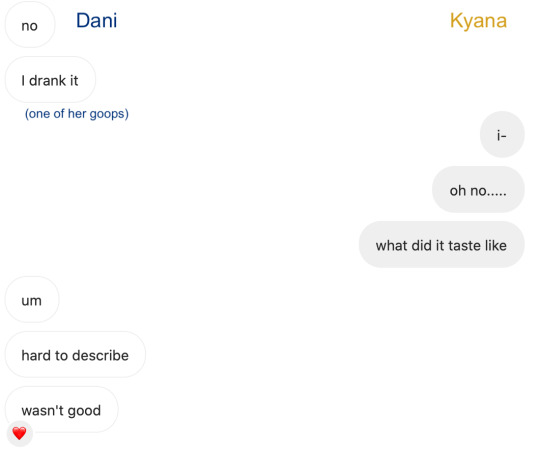Select the "hard to describe" message bubble
This screenshot has width=540, height=450.
[x=75, y=355]
